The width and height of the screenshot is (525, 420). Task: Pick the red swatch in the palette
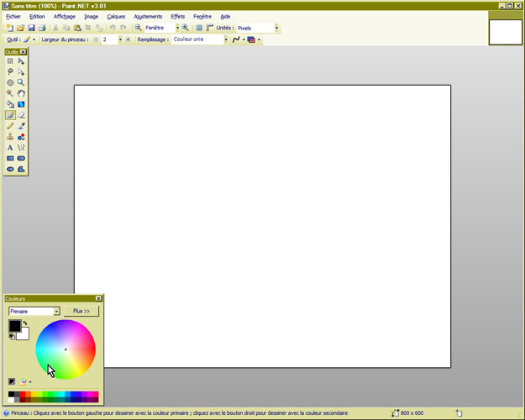point(24,393)
